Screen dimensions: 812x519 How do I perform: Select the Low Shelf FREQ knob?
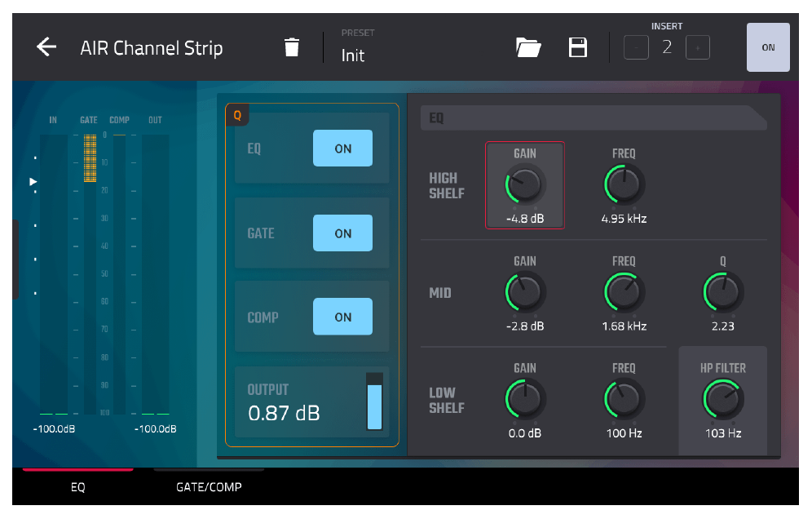coord(624,399)
